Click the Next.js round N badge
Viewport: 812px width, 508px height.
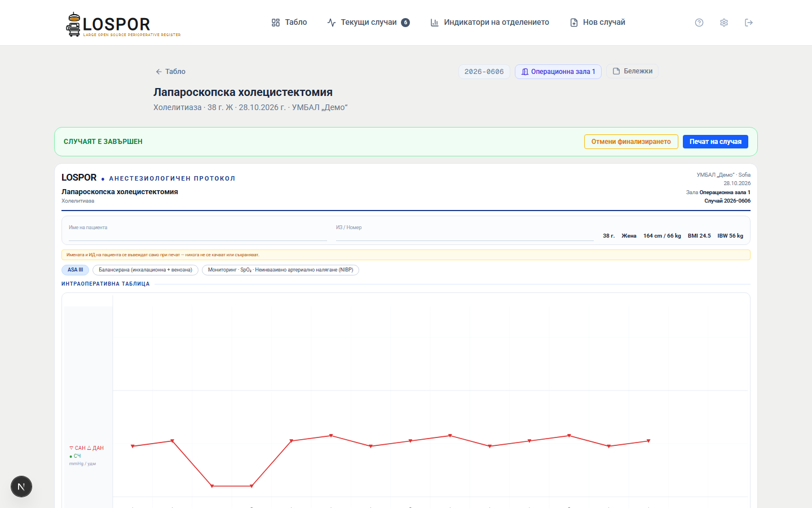tap(21, 487)
